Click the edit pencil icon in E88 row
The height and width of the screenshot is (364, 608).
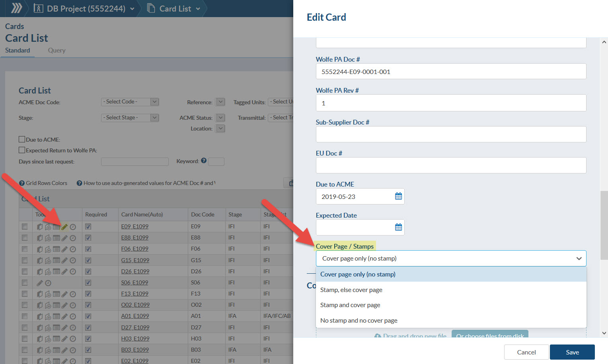(x=64, y=238)
